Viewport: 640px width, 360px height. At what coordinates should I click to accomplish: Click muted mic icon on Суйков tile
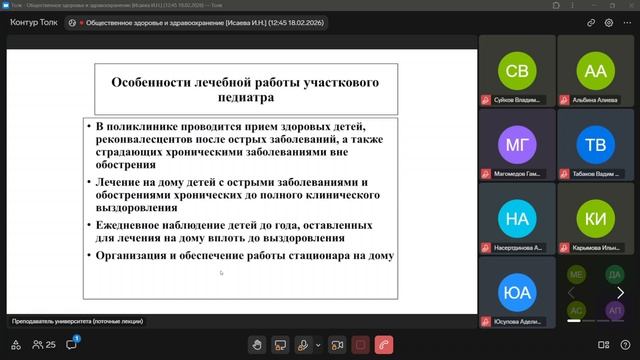(x=486, y=100)
